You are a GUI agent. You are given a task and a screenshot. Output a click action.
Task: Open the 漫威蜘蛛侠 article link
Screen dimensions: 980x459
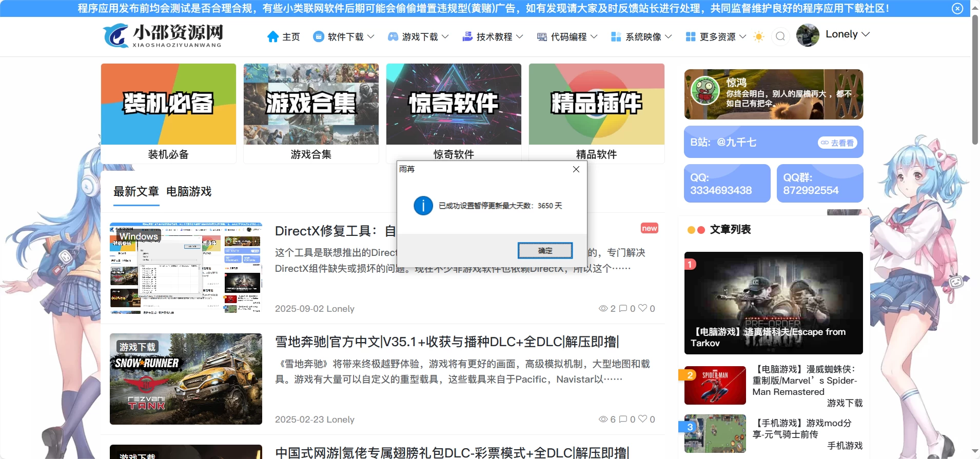pos(805,381)
